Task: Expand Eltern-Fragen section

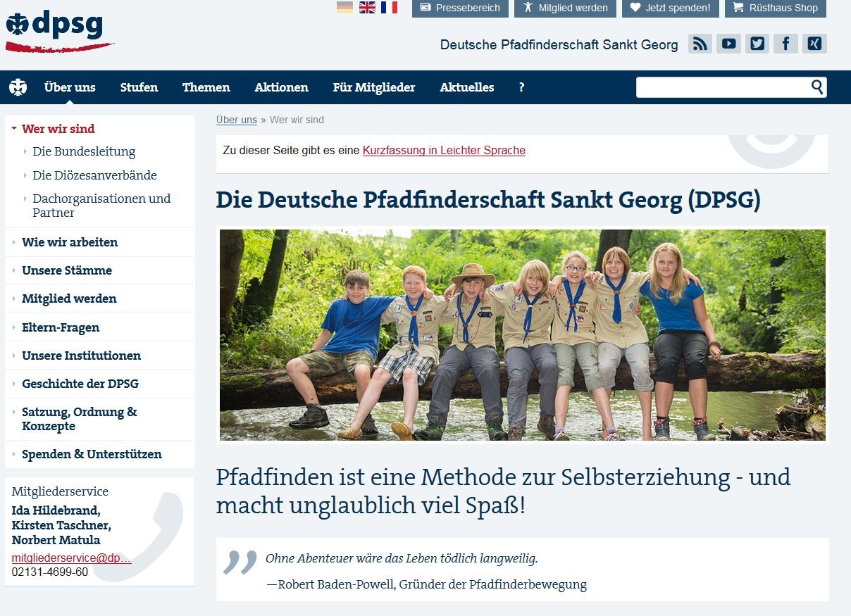Action: pos(61,327)
